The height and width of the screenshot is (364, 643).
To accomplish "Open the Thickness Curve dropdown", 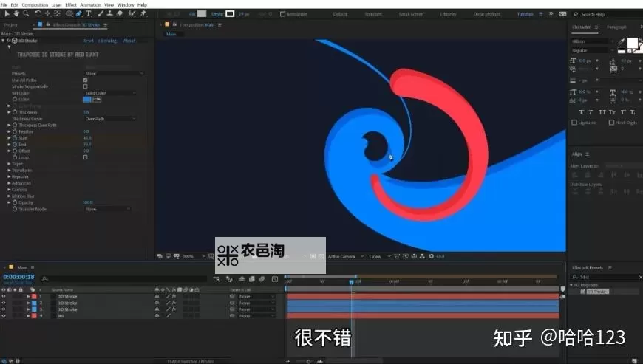I will click(110, 119).
